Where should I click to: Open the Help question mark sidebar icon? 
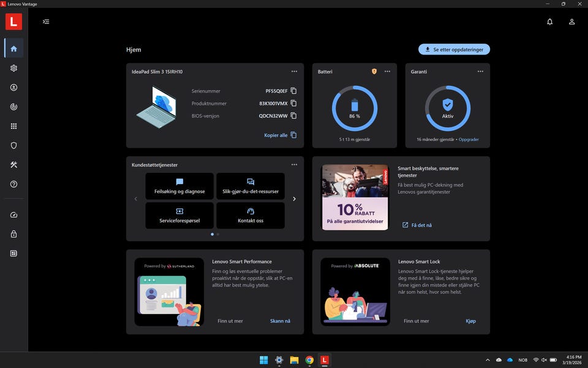[13, 184]
